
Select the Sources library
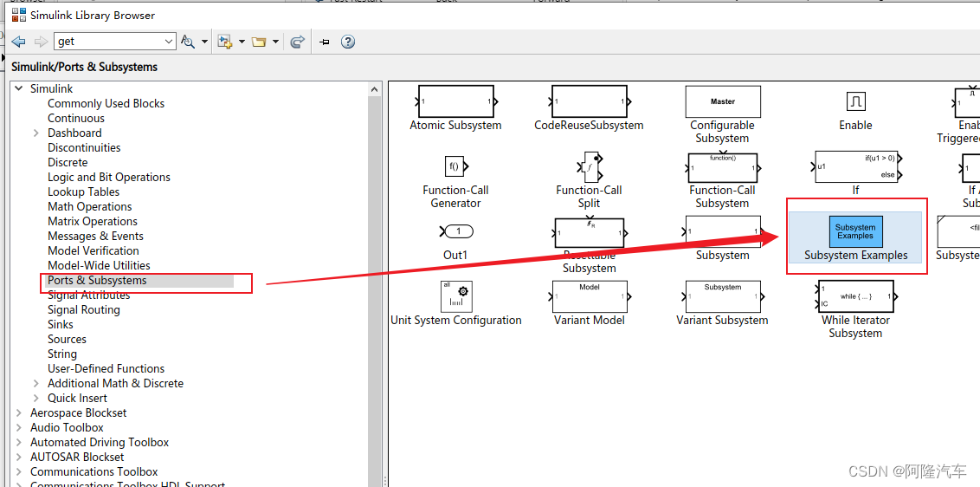[67, 340]
